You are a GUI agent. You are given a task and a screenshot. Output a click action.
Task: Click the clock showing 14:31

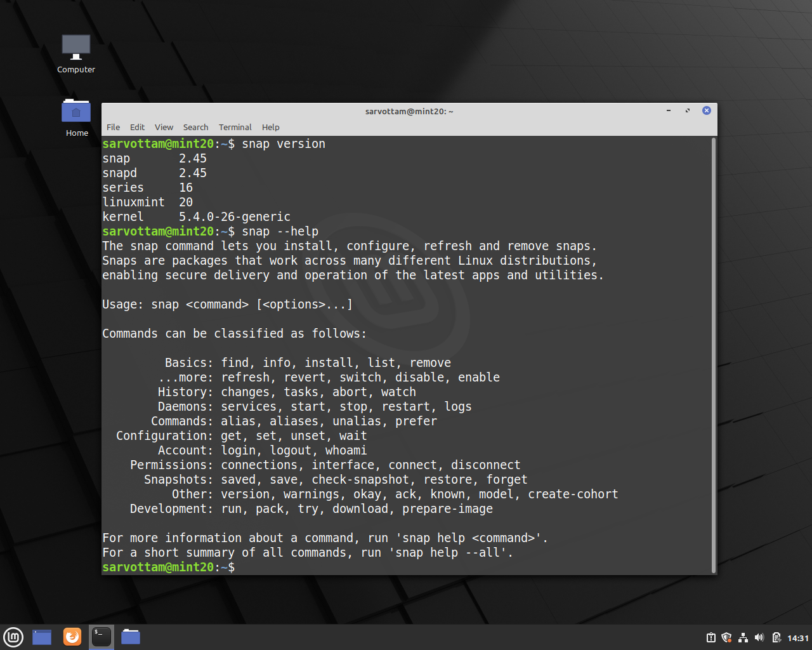click(x=799, y=637)
